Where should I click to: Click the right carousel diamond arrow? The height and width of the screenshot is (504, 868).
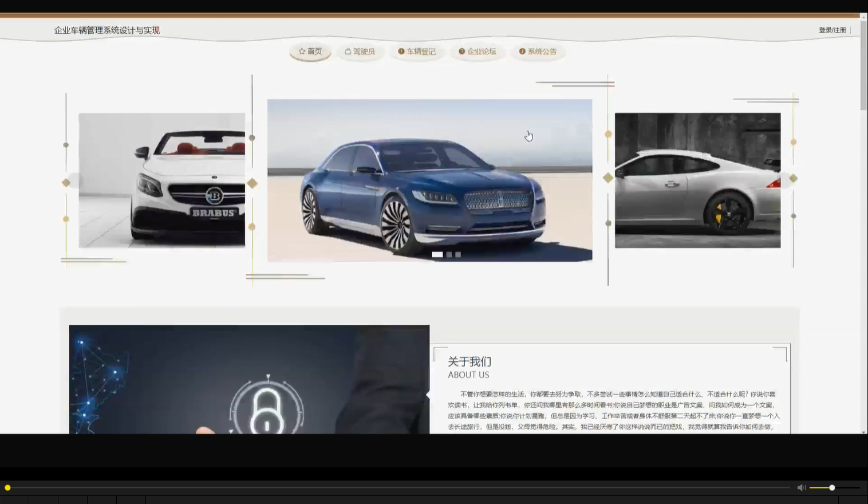pos(793,178)
